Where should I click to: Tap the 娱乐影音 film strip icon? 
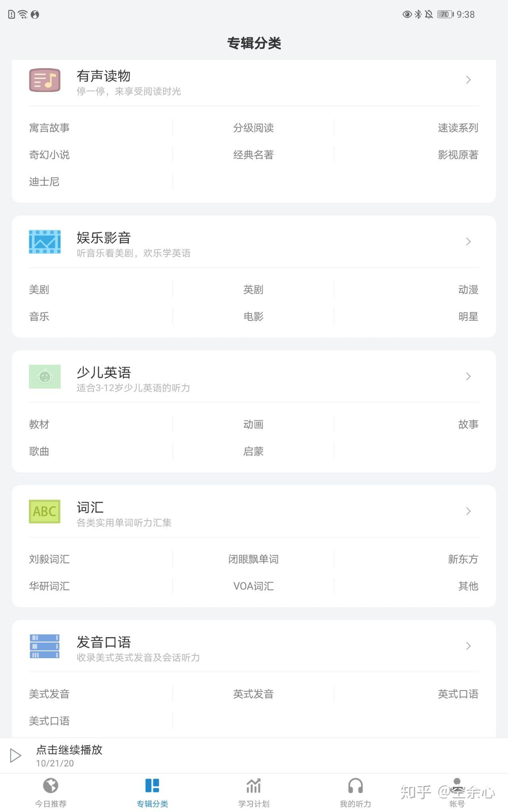point(44,241)
